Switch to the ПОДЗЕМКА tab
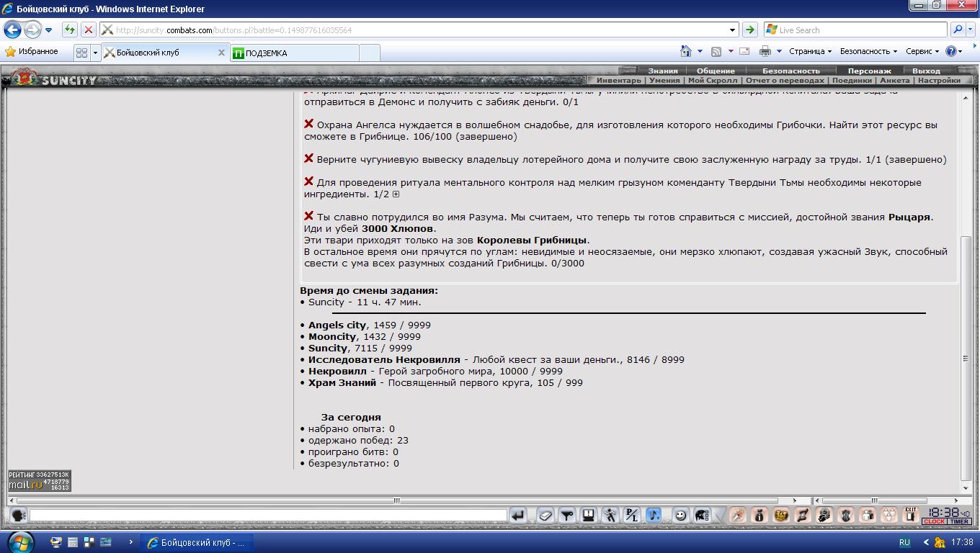 pos(294,53)
